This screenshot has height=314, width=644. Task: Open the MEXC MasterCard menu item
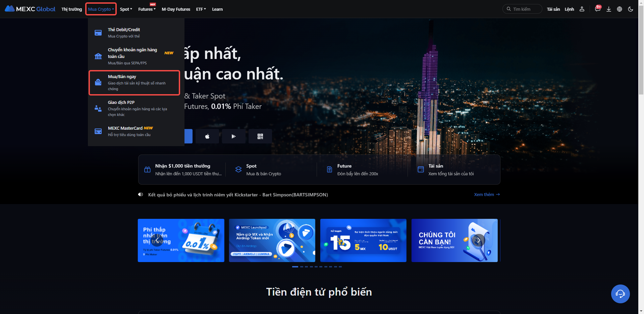tap(135, 131)
